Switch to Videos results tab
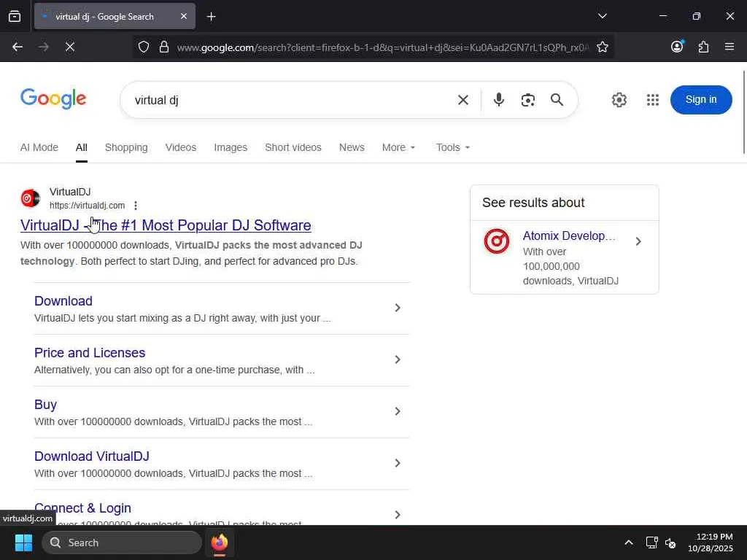747x560 pixels. (181, 147)
